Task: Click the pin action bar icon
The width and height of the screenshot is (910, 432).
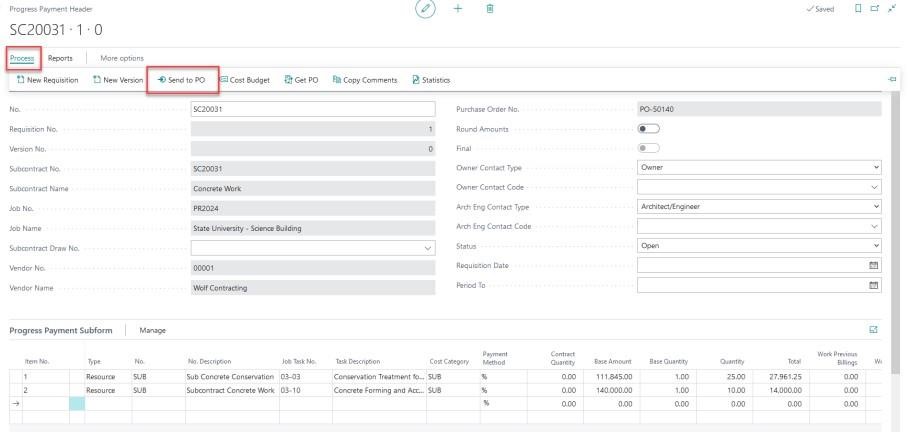Action: click(x=892, y=80)
